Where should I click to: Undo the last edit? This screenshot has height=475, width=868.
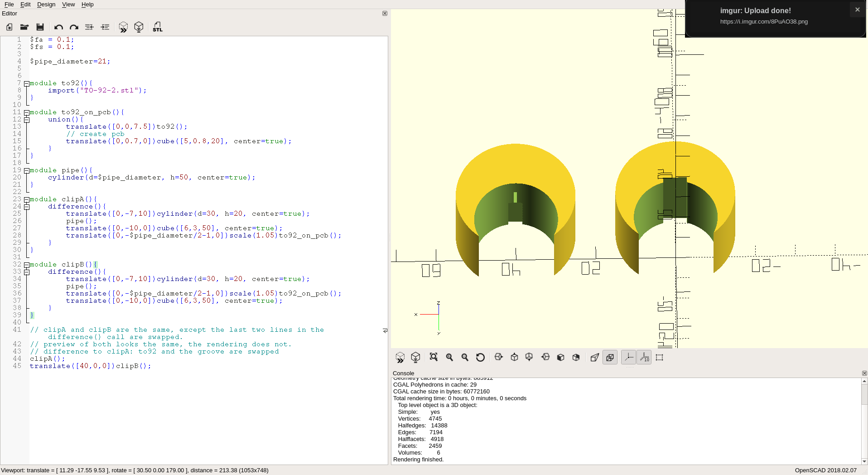click(58, 27)
